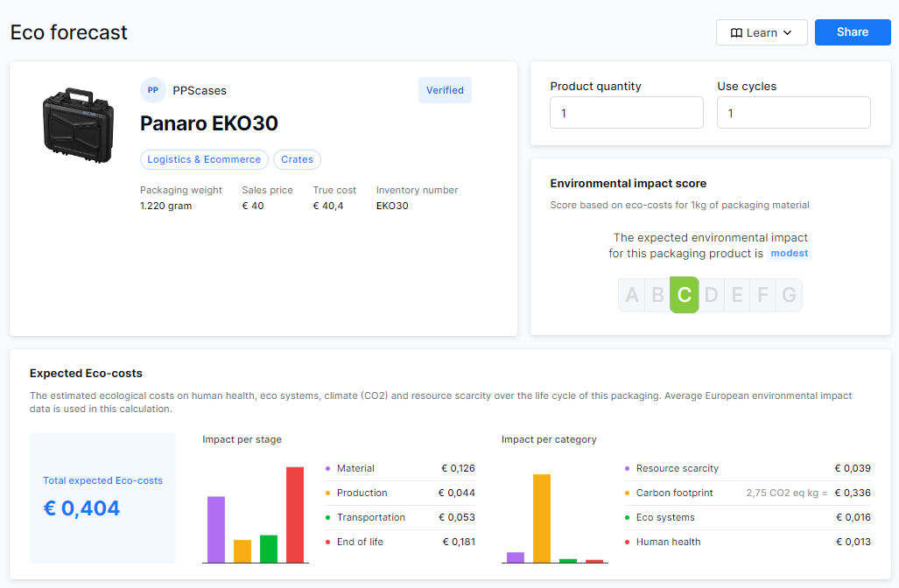Select score grade G
The image size is (899, 588).
point(789,295)
